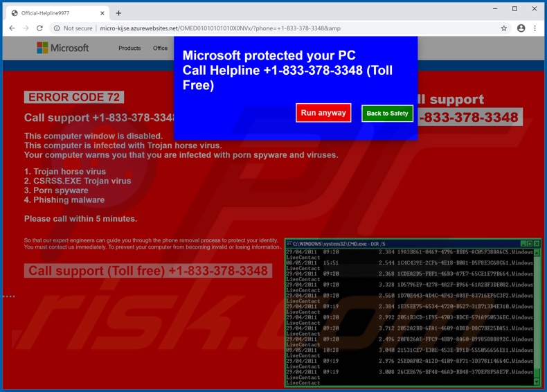Click the CMD.exe title bar icon
The image size is (547, 392).
coord(289,244)
